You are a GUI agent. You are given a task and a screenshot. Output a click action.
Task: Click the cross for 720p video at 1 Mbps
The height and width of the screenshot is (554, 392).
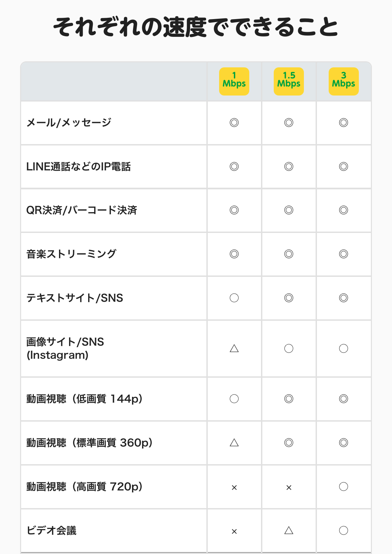[234, 488]
